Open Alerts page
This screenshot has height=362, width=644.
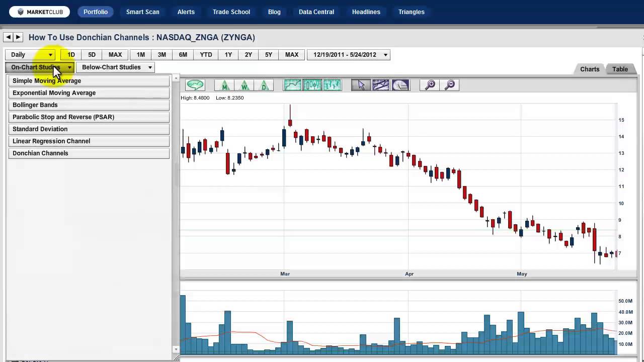click(x=186, y=12)
